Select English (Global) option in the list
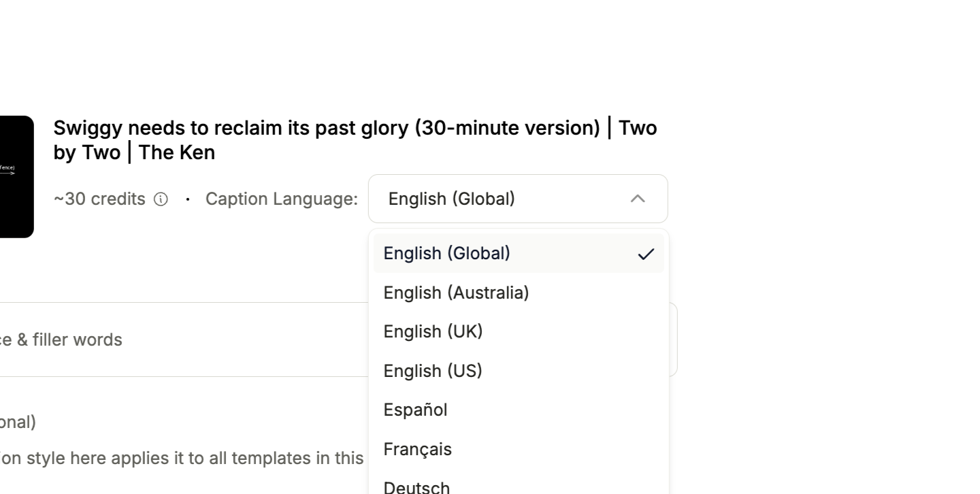This screenshot has height=494, width=980. (519, 253)
